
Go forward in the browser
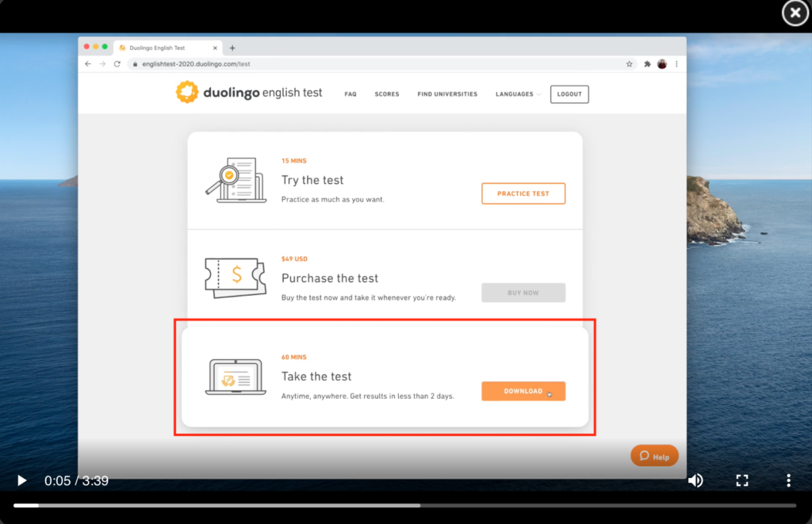click(102, 63)
